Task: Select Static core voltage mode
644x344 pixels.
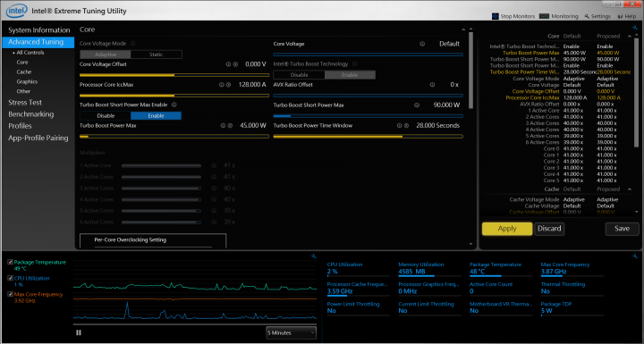Action: click(x=156, y=55)
